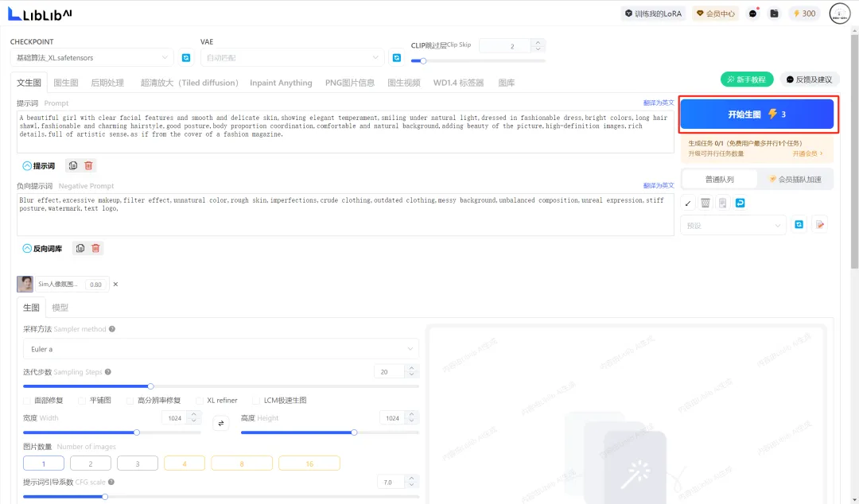Remove the Sim人像氛围 LoRA with X

(115, 285)
